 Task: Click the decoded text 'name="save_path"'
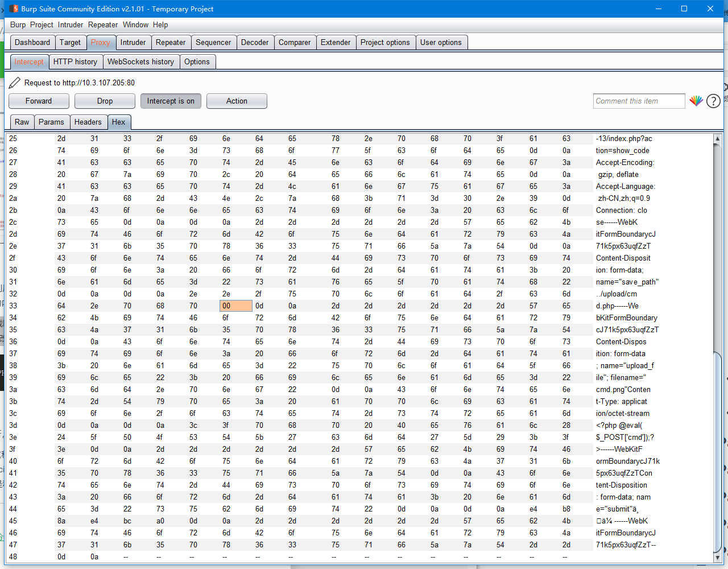[627, 282]
